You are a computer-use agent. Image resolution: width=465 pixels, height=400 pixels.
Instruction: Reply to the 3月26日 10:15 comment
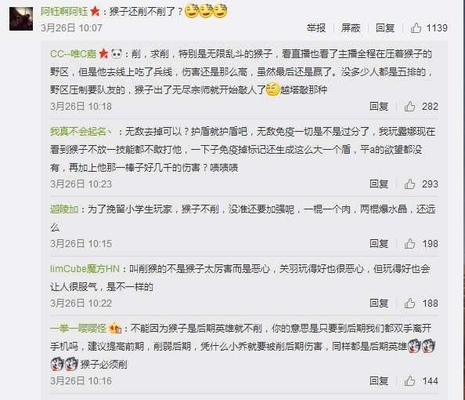[x=379, y=244]
